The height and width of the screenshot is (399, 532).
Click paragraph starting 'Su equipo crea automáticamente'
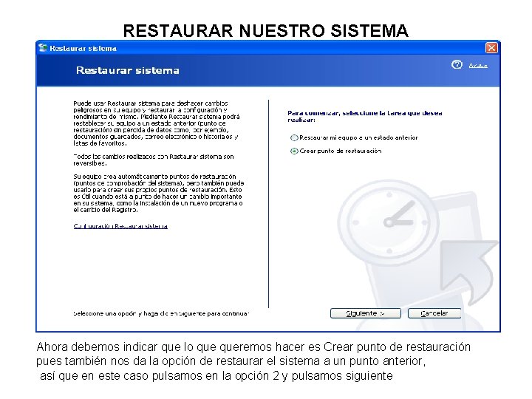tap(158, 193)
